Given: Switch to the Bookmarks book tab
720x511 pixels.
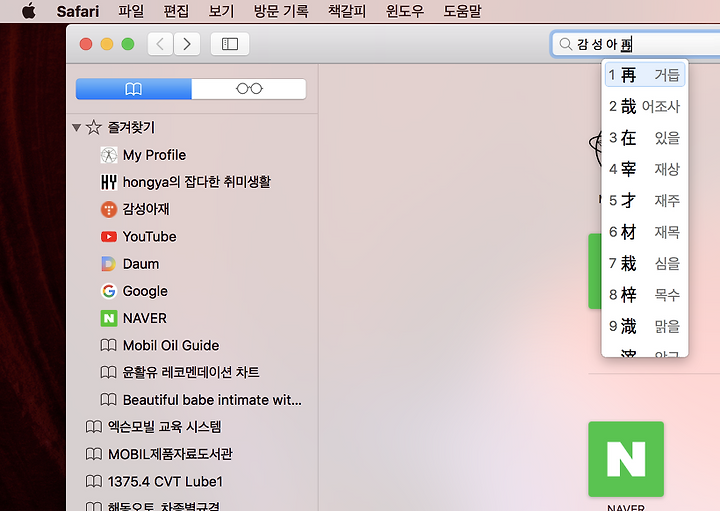Looking at the screenshot, I should [x=134, y=89].
